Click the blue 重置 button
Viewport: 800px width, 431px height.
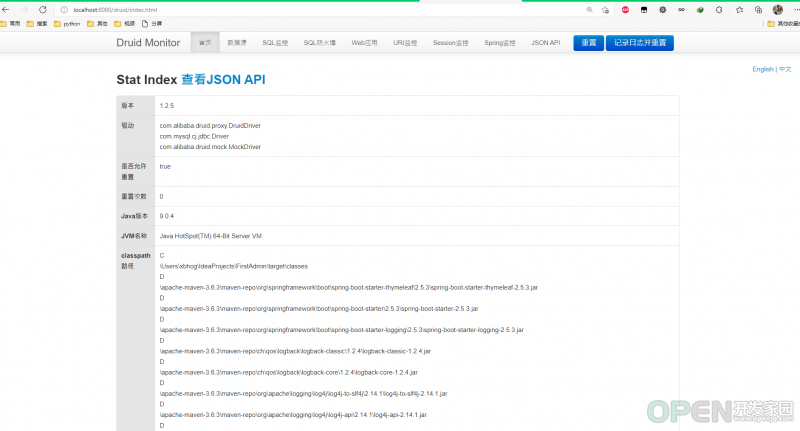[589, 43]
